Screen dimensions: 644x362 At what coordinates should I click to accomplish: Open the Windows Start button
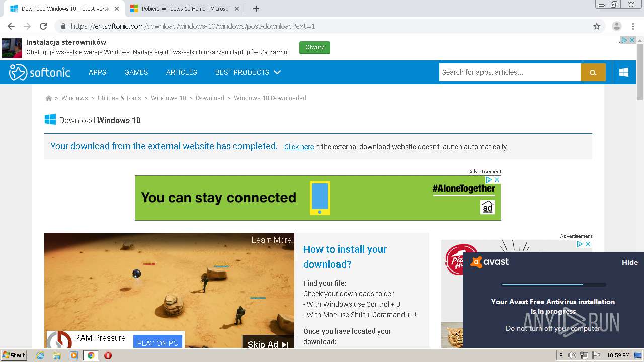pos(14,355)
